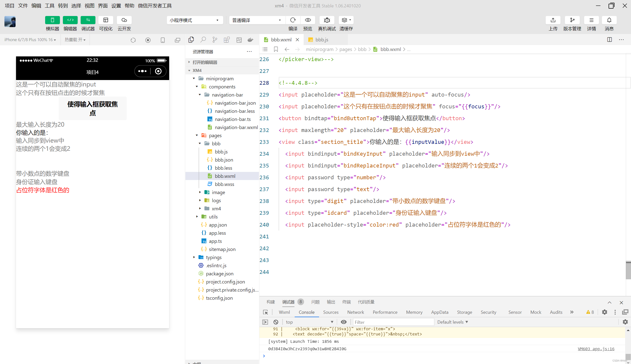The image size is (631, 364).
Task: Open the VM603 app.js:16 source link
Action: click(596, 349)
